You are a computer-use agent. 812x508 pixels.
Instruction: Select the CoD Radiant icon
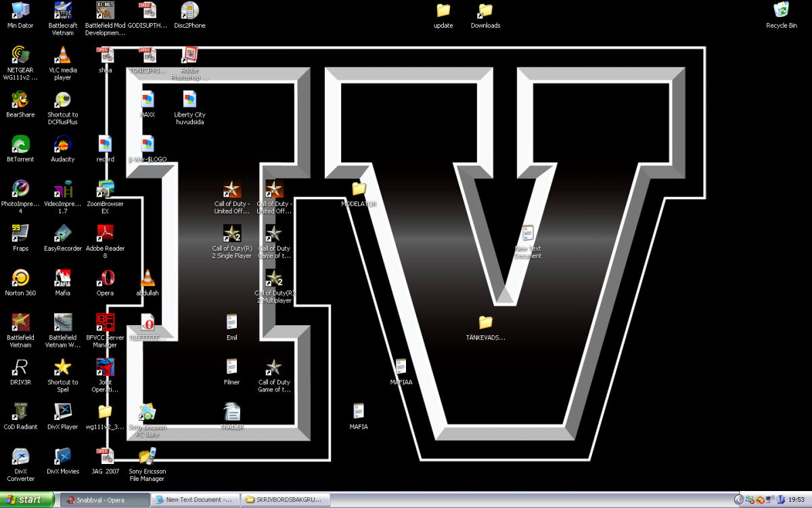(20, 412)
